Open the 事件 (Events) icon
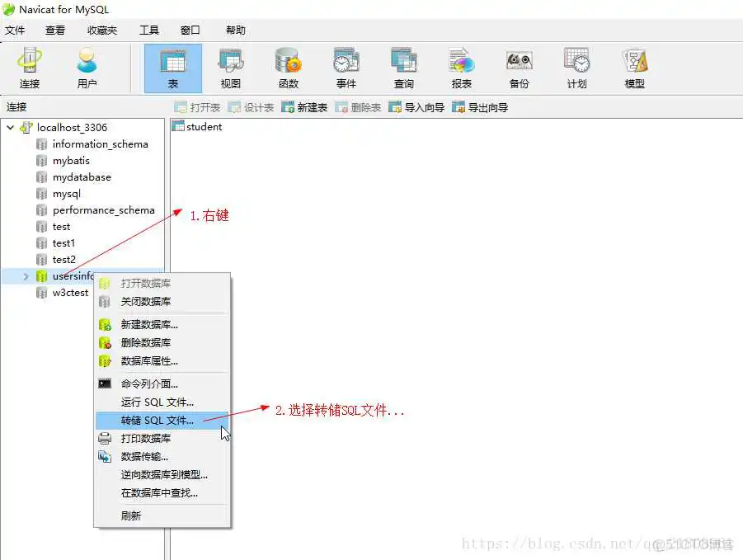This screenshot has height=560, width=743. pos(346,66)
